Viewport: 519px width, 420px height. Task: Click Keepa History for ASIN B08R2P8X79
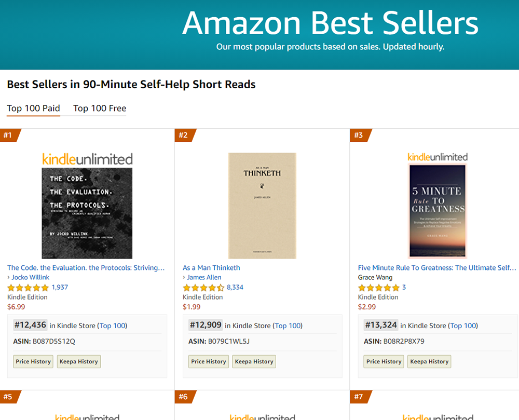tap(429, 361)
